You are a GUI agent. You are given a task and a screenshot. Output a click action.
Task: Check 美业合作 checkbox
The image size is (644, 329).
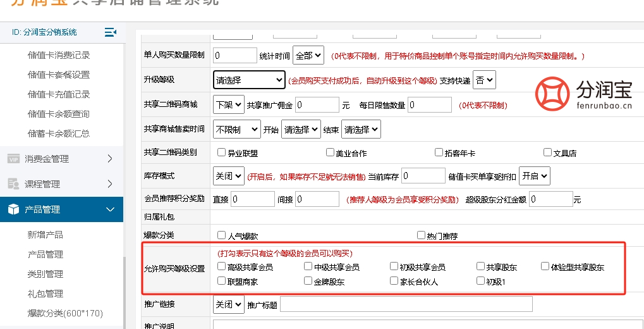coord(330,152)
